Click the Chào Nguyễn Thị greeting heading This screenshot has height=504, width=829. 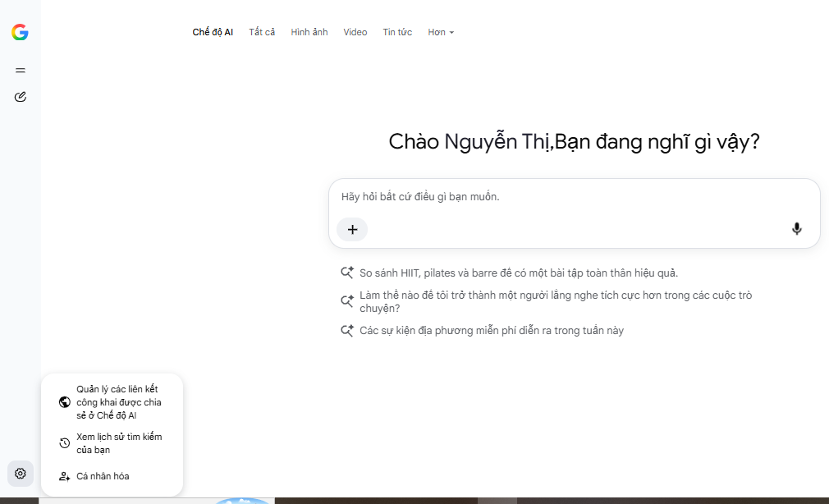click(575, 142)
